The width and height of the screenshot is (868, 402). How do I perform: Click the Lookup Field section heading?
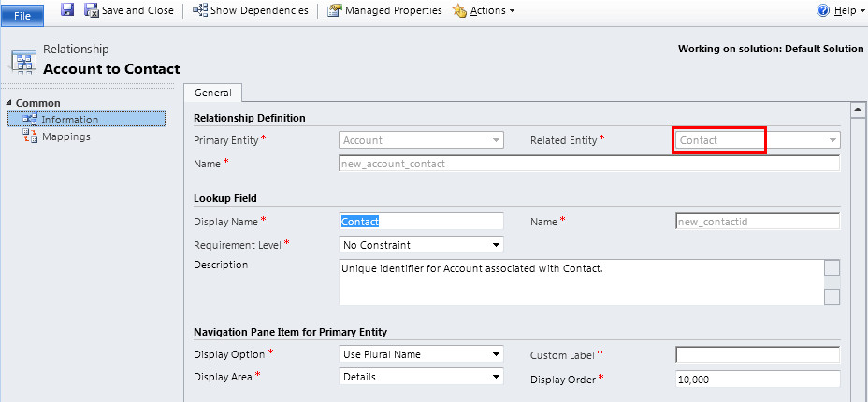tap(225, 198)
